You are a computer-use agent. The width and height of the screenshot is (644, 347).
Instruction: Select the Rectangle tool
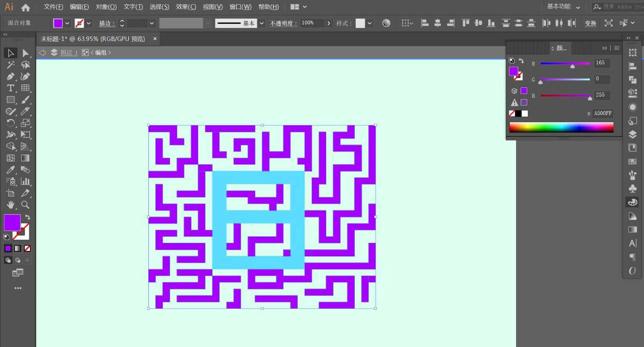[x=10, y=99]
